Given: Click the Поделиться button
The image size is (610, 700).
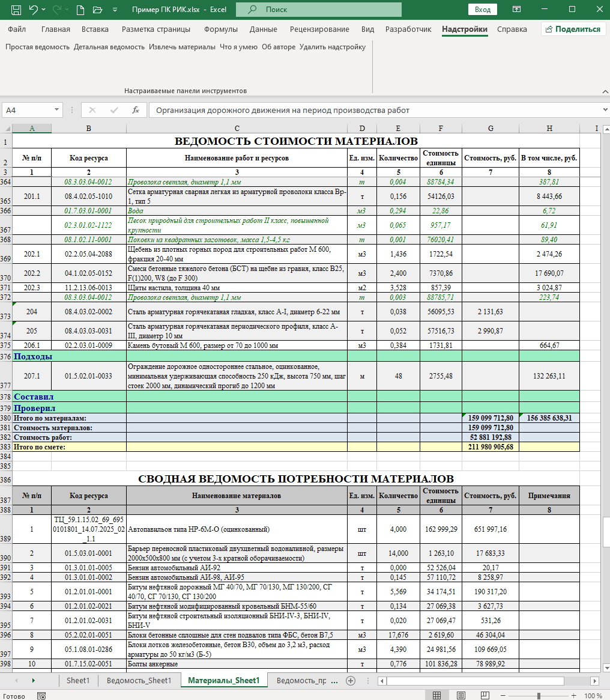Looking at the screenshot, I should 572,29.
